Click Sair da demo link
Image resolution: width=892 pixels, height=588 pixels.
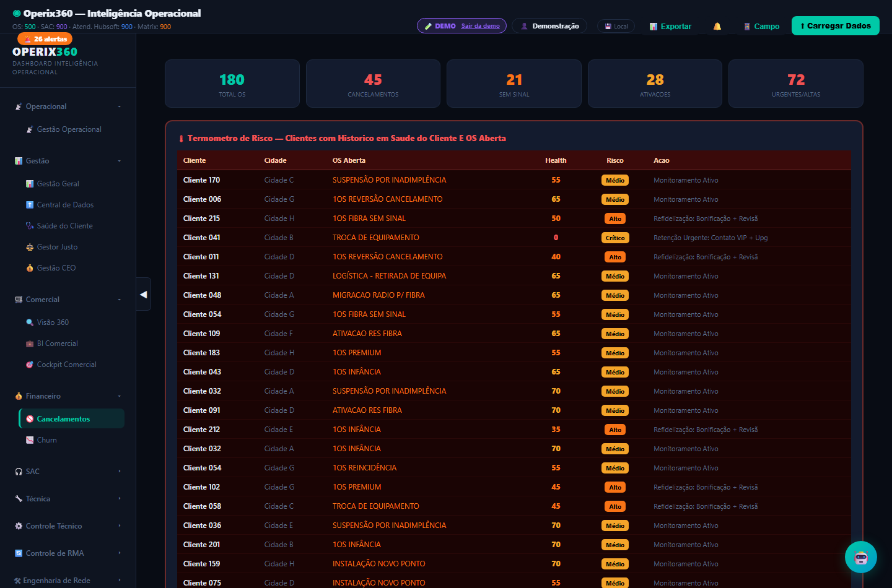(480, 26)
